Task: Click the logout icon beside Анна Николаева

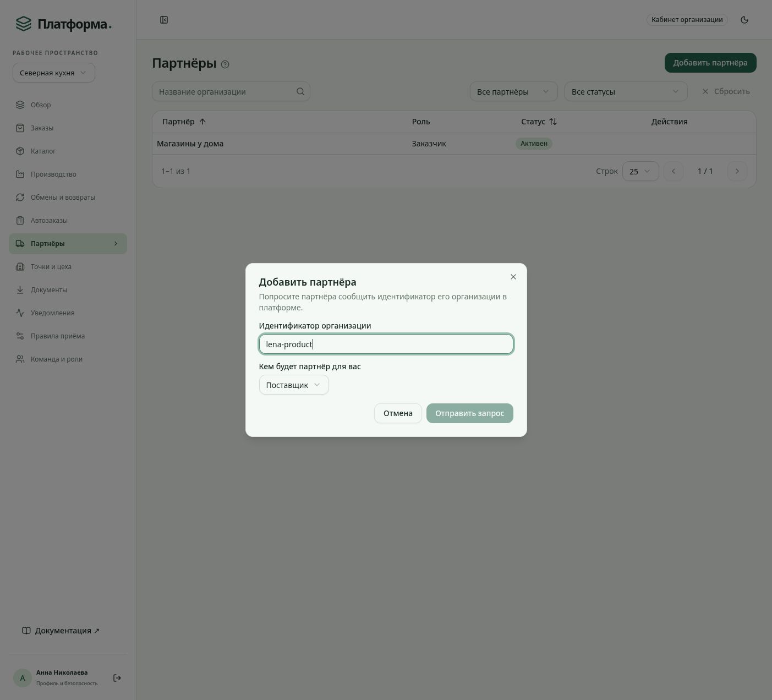Action: (x=117, y=678)
